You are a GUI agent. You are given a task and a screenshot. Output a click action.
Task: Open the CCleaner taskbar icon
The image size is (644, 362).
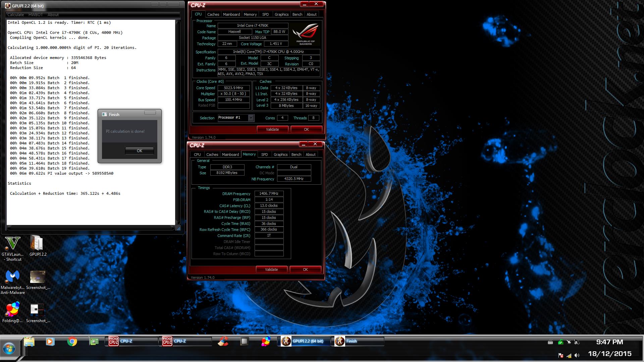point(223,341)
